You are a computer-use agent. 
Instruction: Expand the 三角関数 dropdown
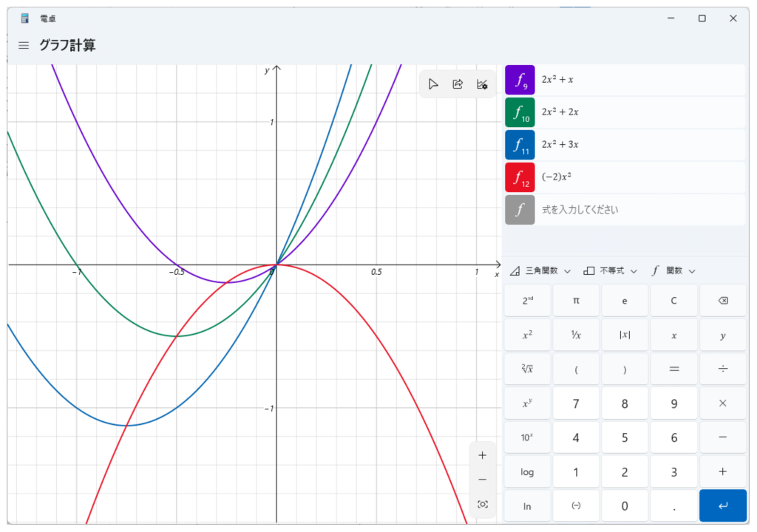pos(540,271)
